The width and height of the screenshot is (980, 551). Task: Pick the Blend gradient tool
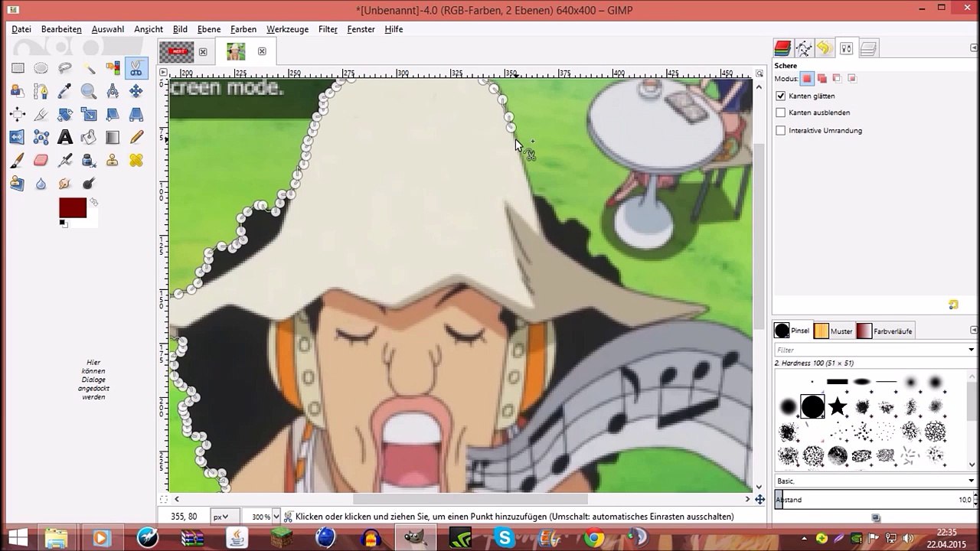coord(113,137)
